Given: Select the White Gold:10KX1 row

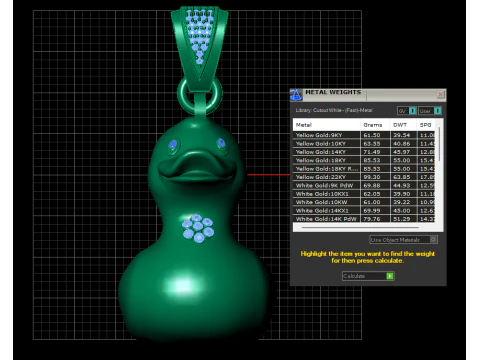Looking at the screenshot, I should [x=365, y=194].
